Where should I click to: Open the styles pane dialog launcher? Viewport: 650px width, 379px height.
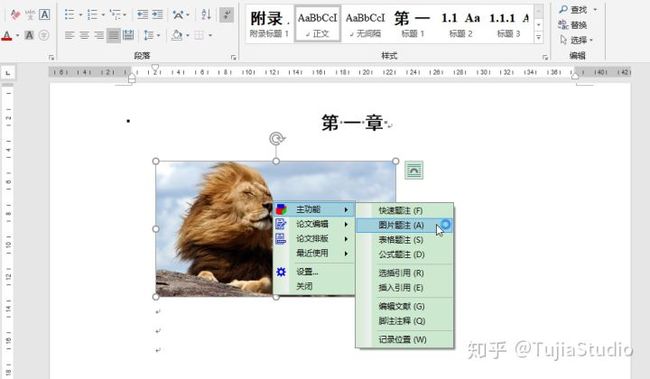click(545, 57)
